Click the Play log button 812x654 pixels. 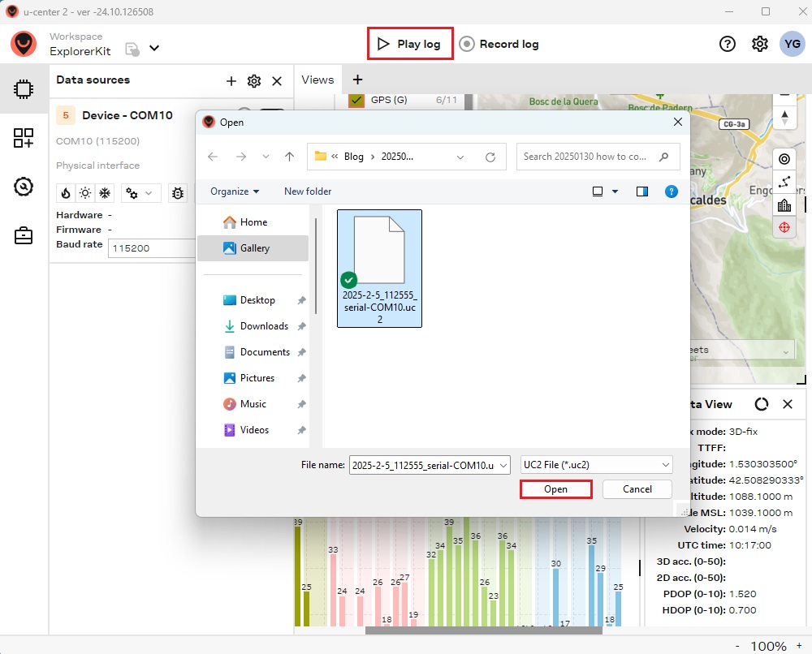click(410, 44)
